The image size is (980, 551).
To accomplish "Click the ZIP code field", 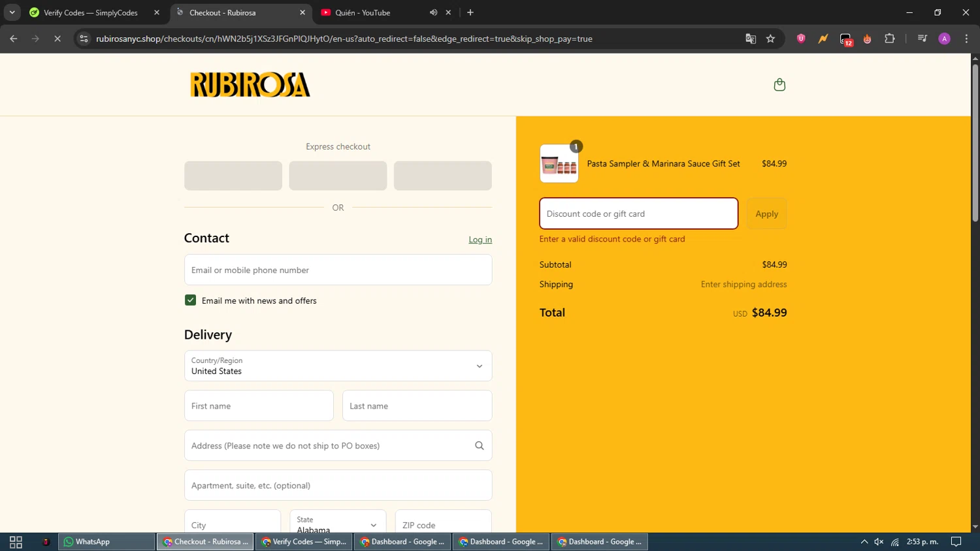I will (x=443, y=522).
